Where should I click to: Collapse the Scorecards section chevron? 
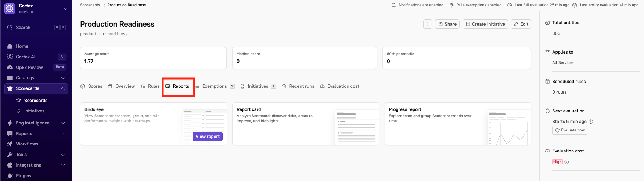click(x=63, y=88)
